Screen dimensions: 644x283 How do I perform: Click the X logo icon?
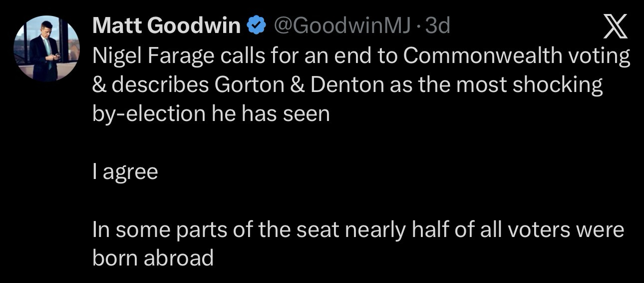615,26
